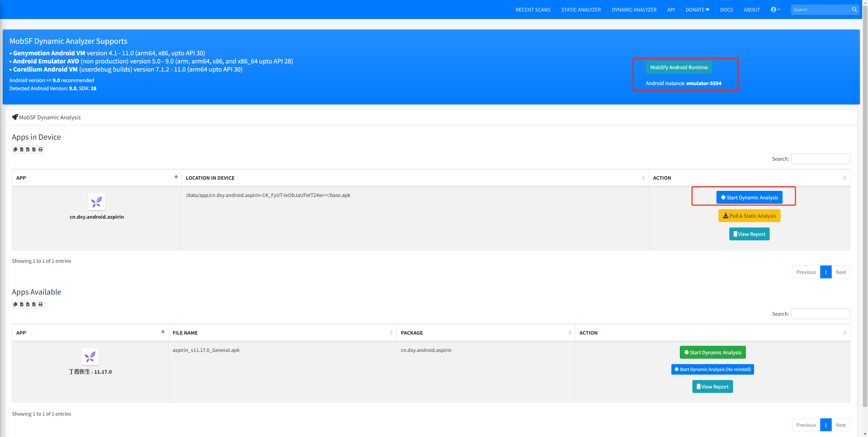Click the emulator-5554 instance text

704,83
